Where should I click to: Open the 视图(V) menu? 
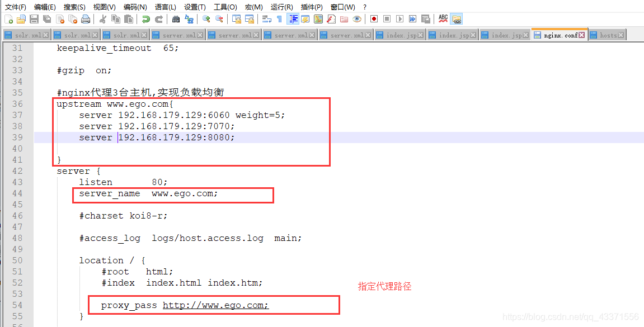[x=104, y=7]
